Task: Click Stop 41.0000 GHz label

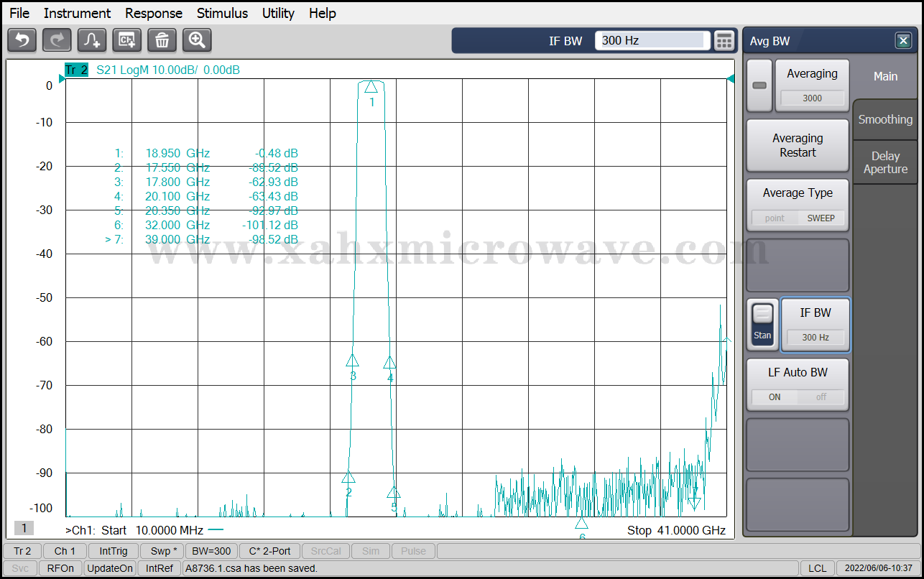Action: coord(676,530)
